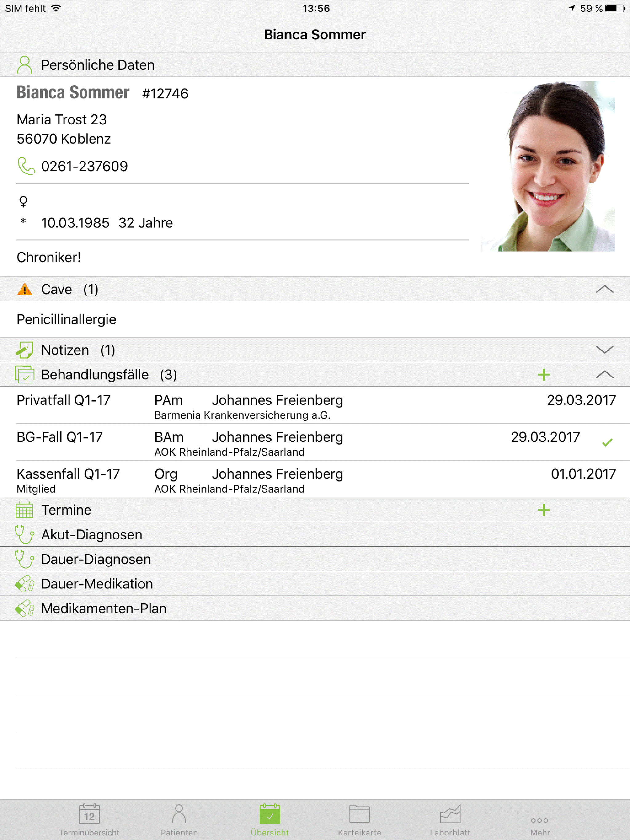Collapse the Behandlungsfälle section chevron
The image size is (630, 840).
[x=604, y=375]
